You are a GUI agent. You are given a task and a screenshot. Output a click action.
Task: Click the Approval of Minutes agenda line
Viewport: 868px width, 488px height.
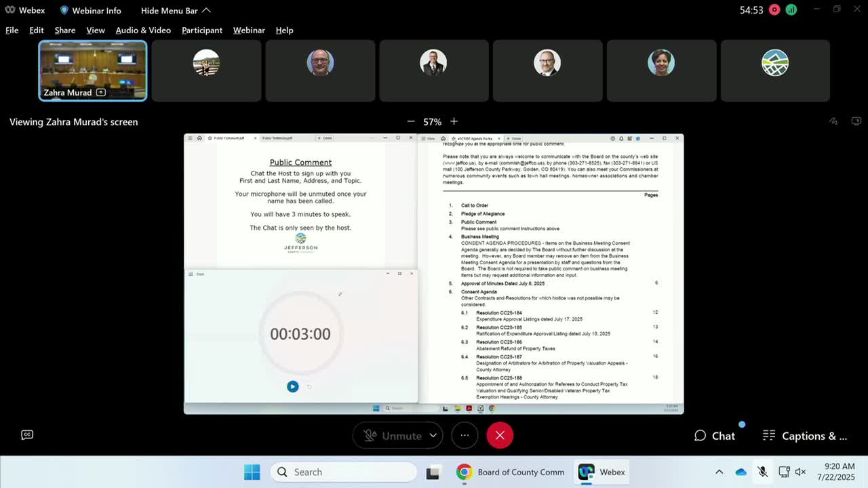pos(502,283)
